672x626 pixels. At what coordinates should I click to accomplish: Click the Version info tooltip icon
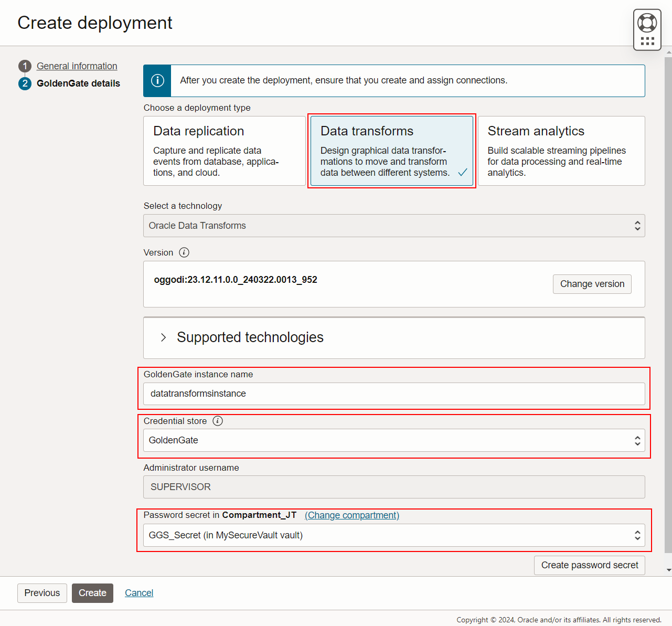coord(184,252)
